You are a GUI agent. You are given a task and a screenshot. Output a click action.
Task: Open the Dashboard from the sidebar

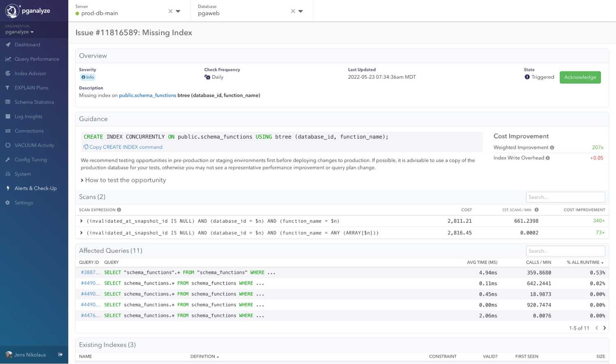[x=27, y=44]
